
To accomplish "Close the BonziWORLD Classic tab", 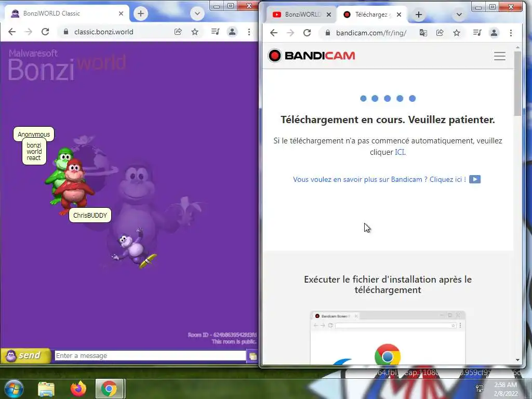I will (121, 14).
